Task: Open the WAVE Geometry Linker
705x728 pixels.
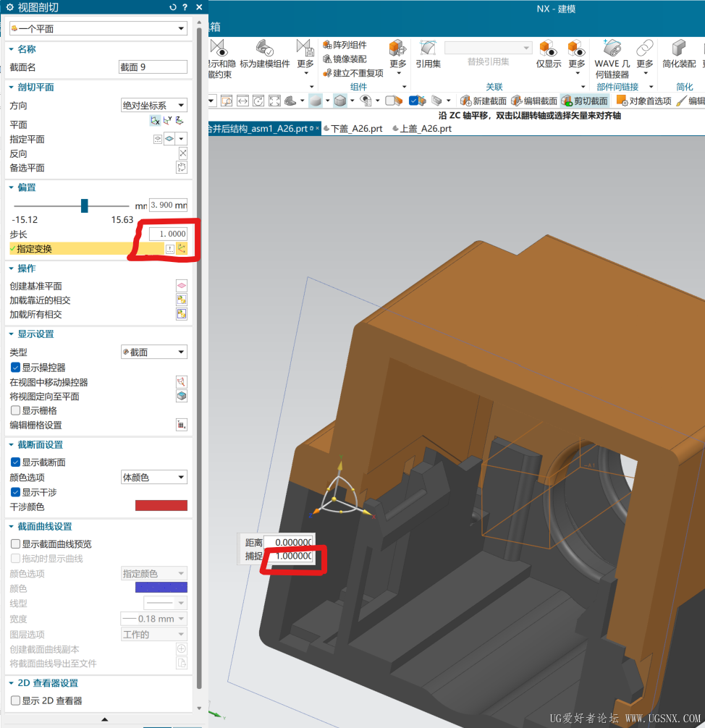Action: [612, 59]
